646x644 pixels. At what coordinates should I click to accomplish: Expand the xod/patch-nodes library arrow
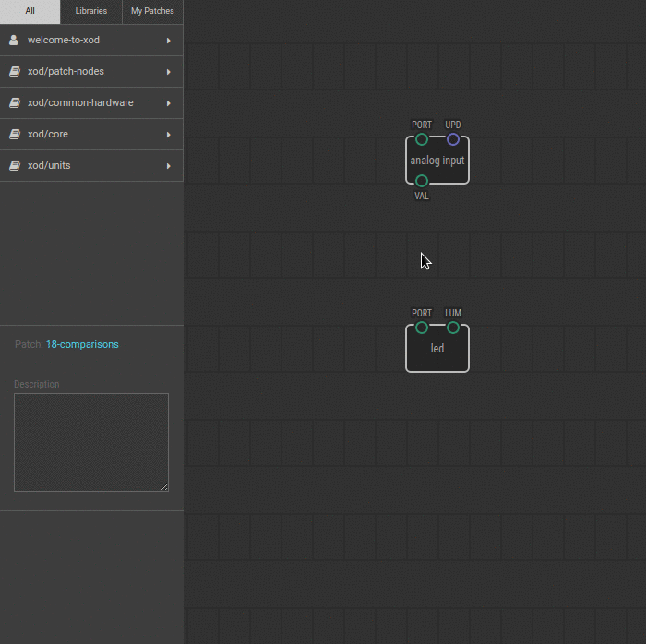[168, 72]
